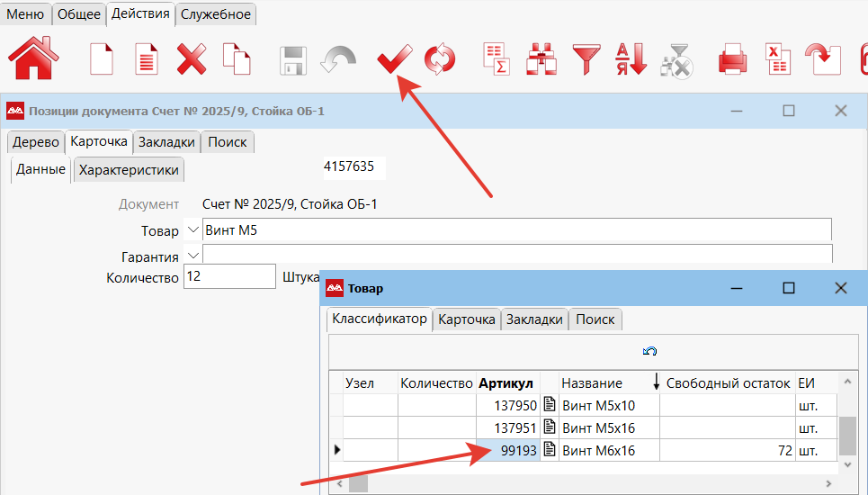Sort by the Название column header

click(592, 383)
